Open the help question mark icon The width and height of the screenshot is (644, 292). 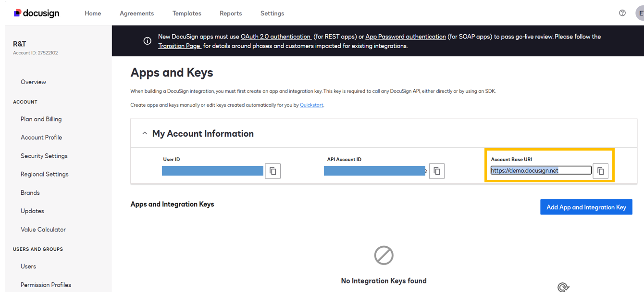[622, 13]
